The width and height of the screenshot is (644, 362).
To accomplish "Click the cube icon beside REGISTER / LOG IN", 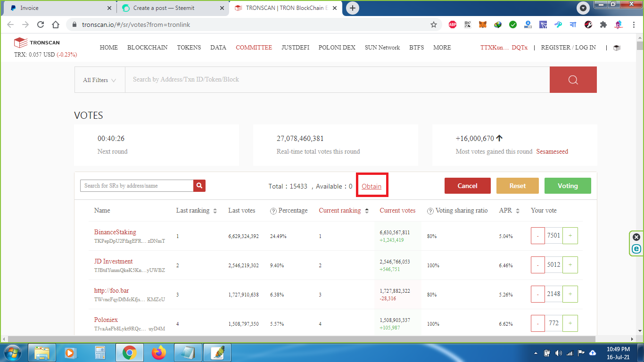I will click(x=617, y=48).
